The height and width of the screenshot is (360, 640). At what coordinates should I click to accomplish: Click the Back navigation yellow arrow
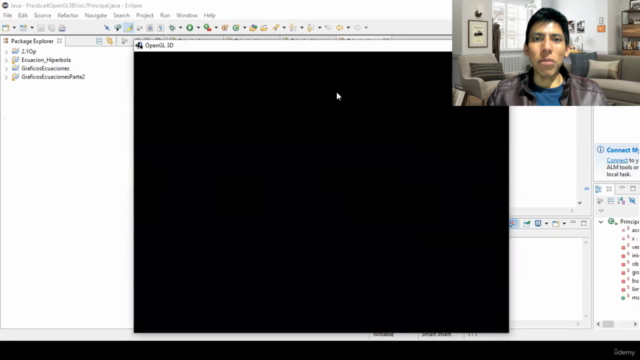pos(340,28)
